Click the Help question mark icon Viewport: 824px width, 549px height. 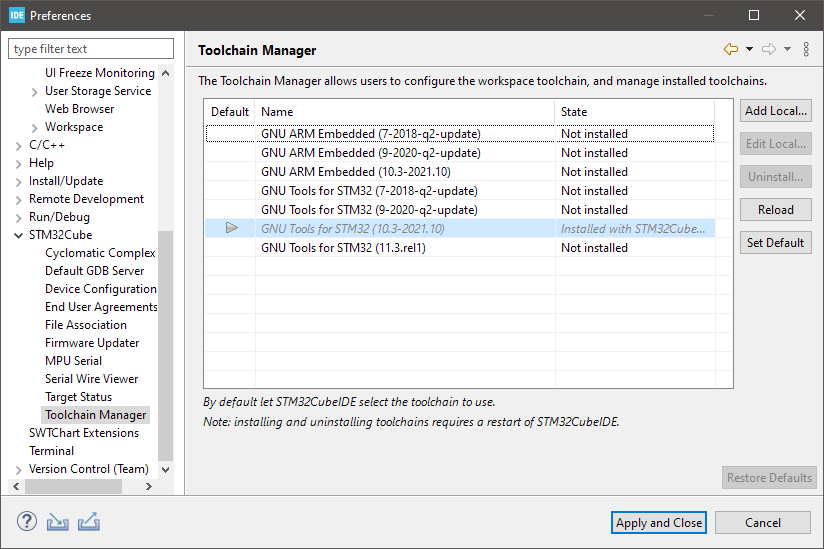pyautogui.click(x=27, y=521)
